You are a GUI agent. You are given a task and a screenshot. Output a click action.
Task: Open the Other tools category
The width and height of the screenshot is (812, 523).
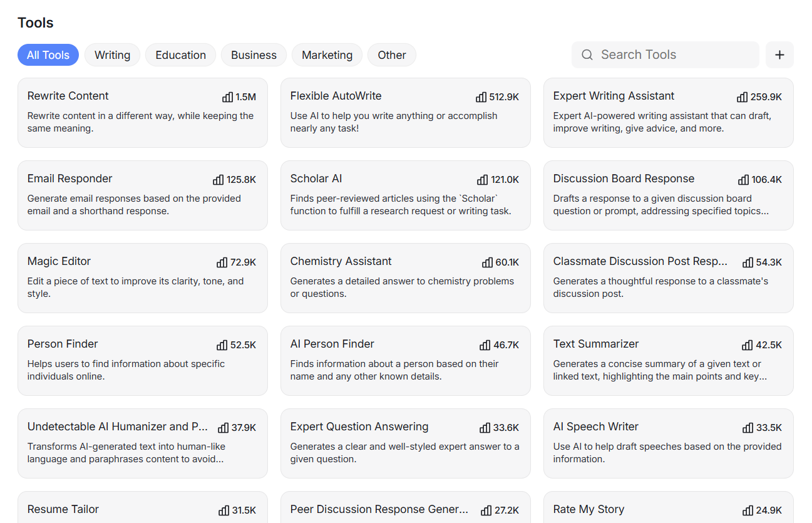[392, 55]
